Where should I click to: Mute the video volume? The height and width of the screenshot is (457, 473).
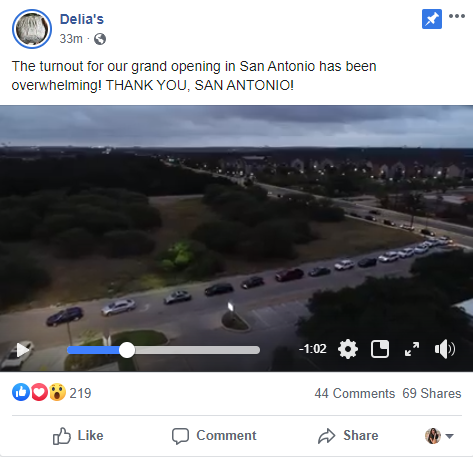[445, 349]
